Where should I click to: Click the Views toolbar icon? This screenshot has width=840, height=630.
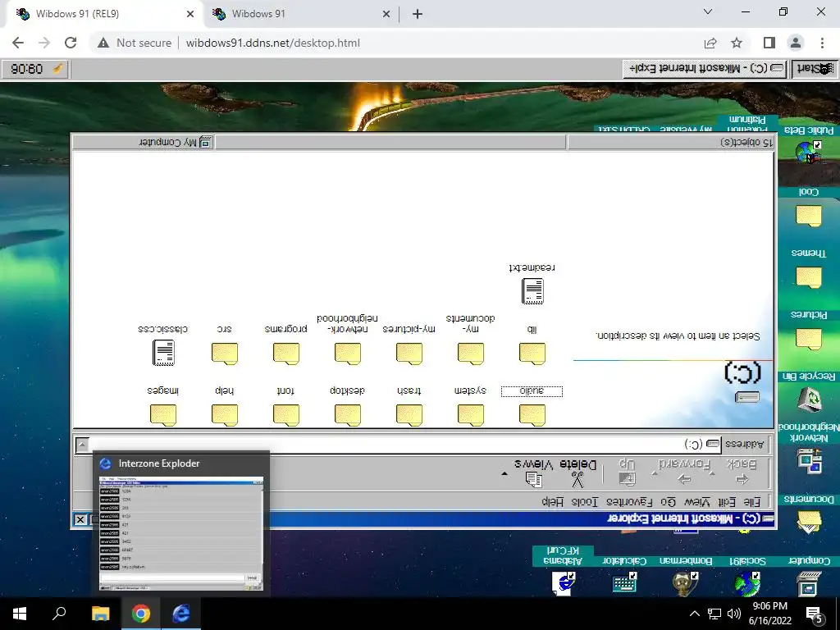(533, 479)
